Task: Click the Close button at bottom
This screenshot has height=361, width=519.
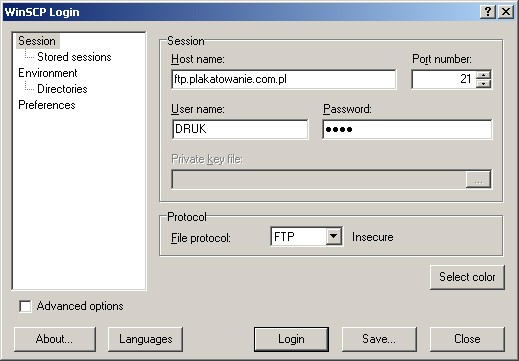Action: pyautogui.click(x=467, y=339)
